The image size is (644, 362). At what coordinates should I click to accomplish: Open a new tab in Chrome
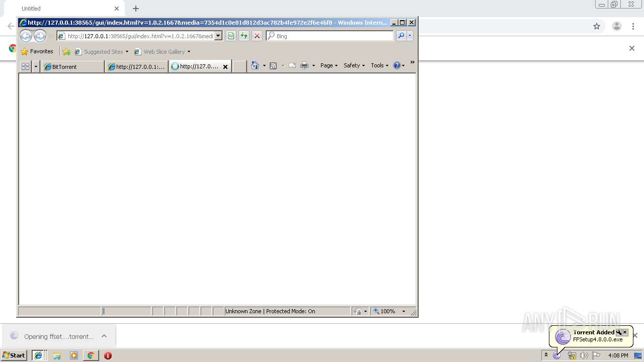point(136,9)
